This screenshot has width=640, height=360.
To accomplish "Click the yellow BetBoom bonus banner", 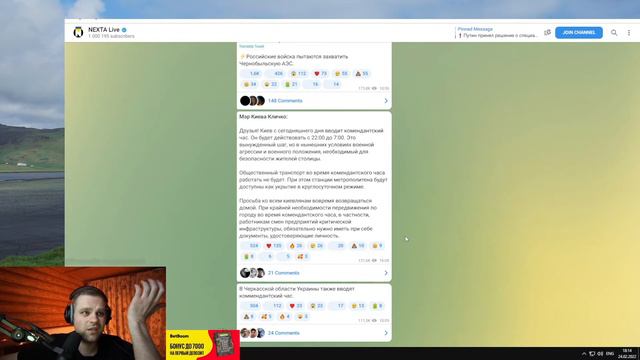I will tap(203, 345).
